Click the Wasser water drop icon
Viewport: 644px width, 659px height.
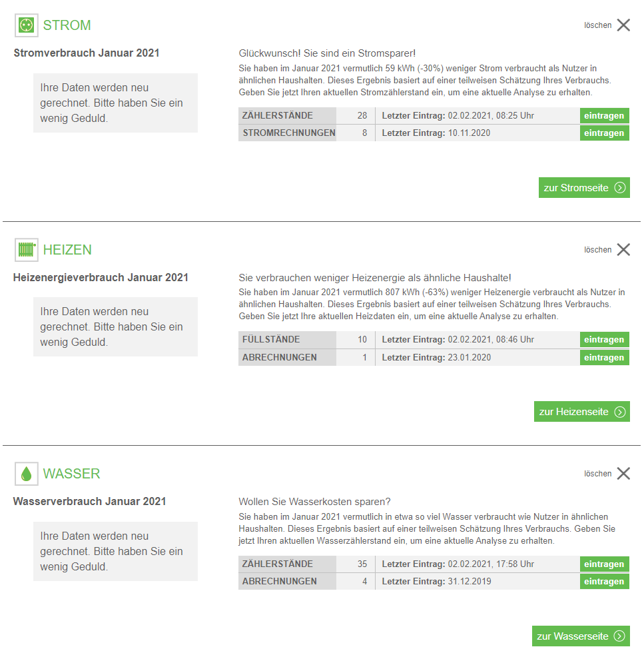click(x=27, y=474)
